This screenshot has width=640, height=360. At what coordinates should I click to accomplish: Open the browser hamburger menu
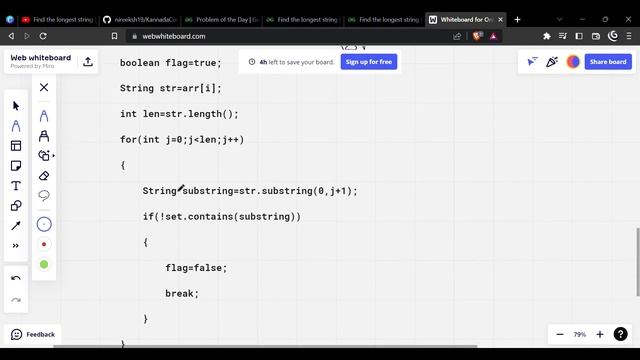(629, 36)
